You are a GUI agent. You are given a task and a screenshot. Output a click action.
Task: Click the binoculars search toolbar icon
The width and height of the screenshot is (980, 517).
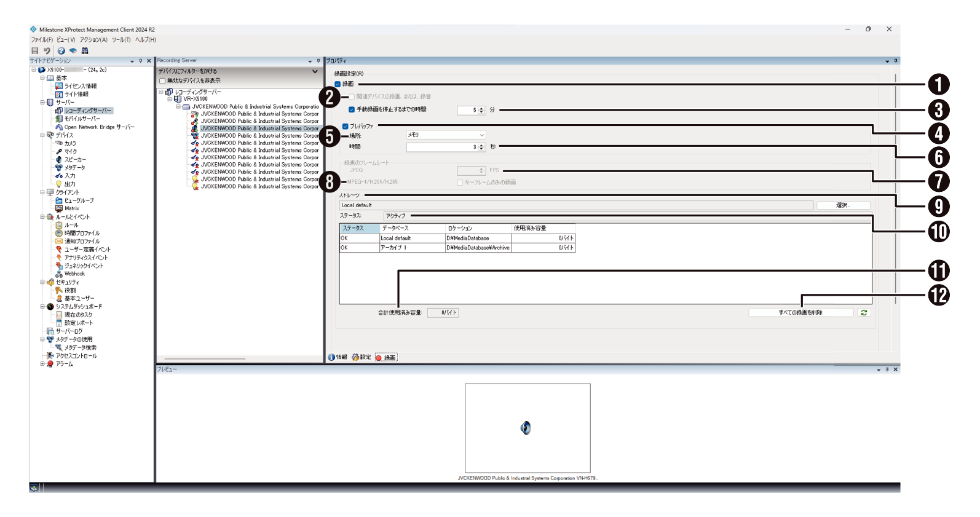point(85,51)
